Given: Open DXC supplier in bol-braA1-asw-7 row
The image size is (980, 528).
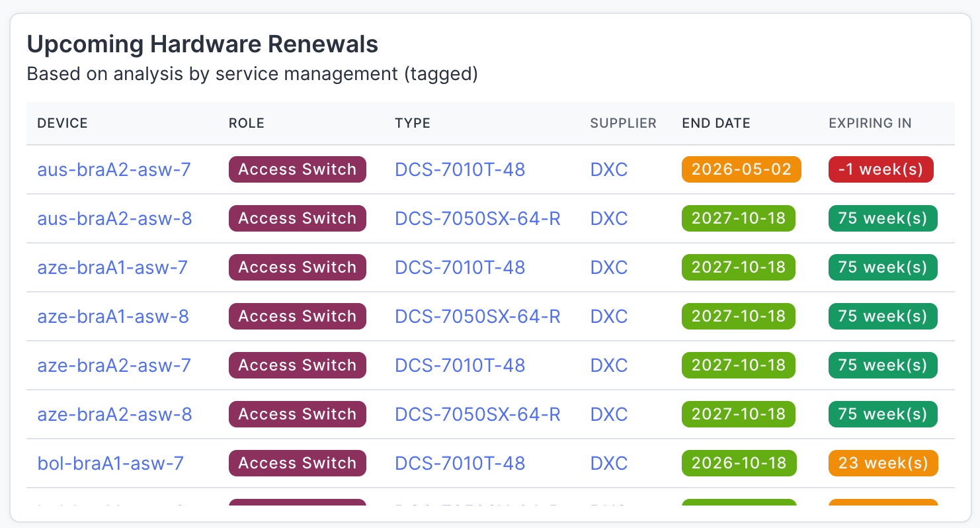Looking at the screenshot, I should pyautogui.click(x=609, y=463).
